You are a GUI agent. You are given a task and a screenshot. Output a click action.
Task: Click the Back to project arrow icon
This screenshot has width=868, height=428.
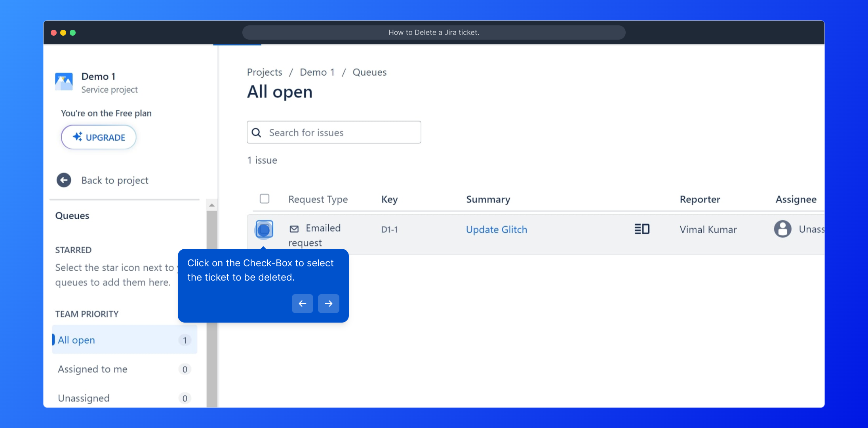click(64, 180)
